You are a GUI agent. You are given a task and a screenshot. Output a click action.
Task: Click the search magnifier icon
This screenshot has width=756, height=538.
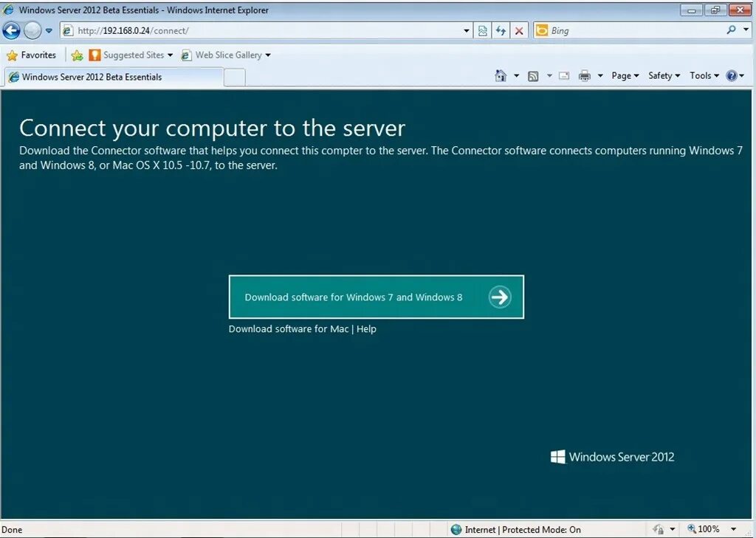[x=731, y=30]
